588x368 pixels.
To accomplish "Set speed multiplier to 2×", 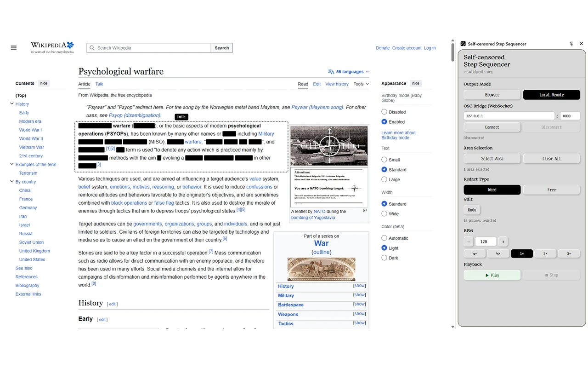I will [x=545, y=253].
